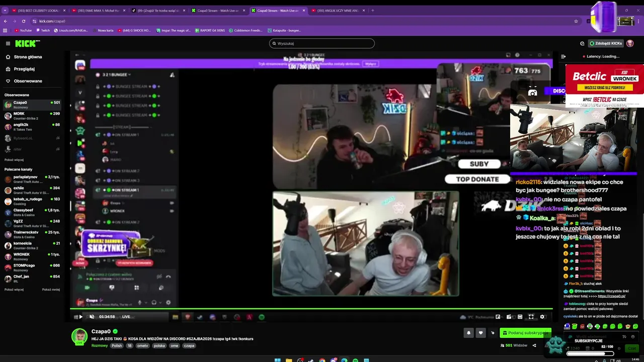Select the polska tag
The width and height of the screenshot is (644, 362).
pos(159,346)
